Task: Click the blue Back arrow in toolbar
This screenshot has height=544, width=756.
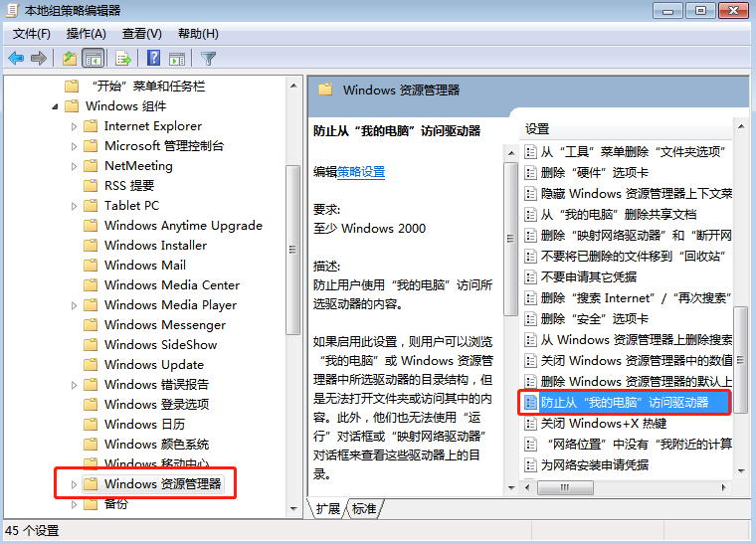Action: pos(16,59)
